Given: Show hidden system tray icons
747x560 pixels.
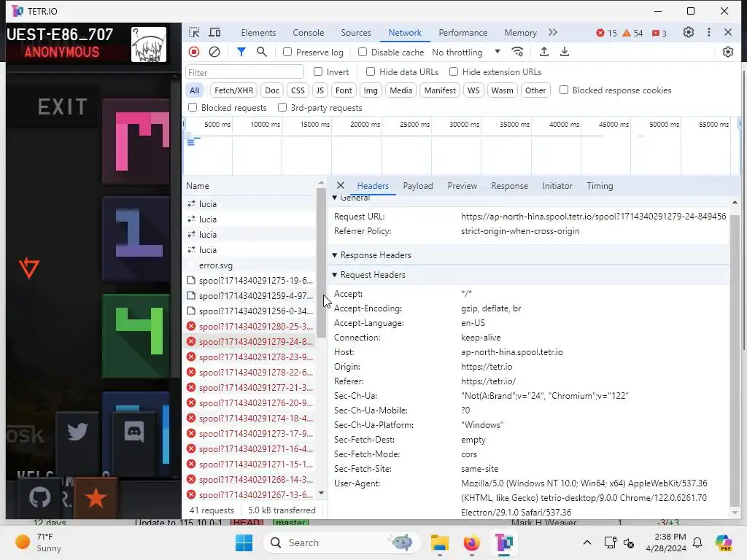Looking at the screenshot, I should (587, 542).
